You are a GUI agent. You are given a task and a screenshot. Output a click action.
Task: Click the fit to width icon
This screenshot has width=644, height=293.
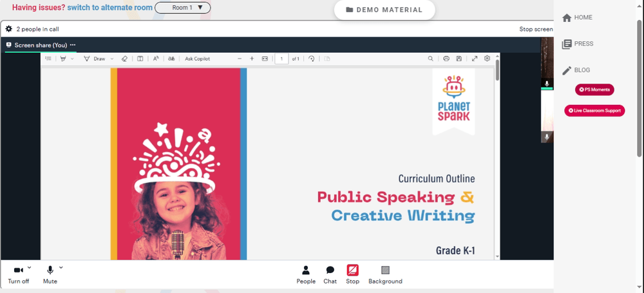pyautogui.click(x=265, y=59)
